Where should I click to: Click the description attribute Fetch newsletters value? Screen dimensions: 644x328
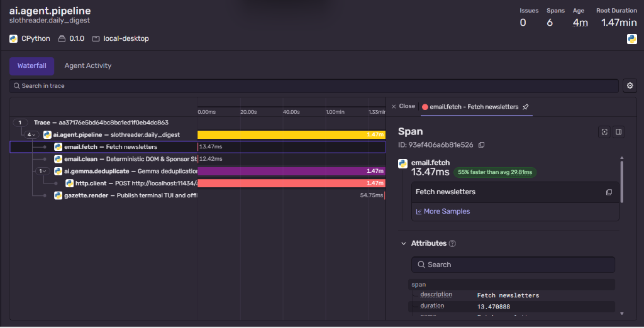(x=508, y=295)
